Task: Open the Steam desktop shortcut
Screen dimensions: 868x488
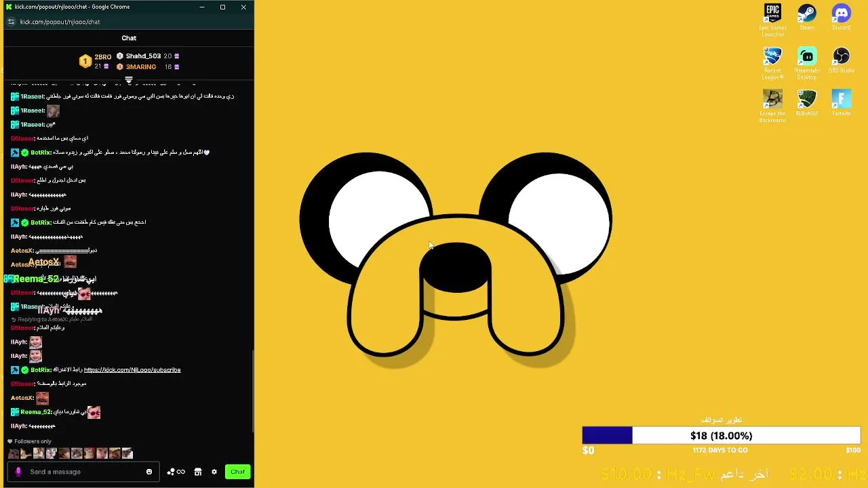Action: (x=807, y=18)
